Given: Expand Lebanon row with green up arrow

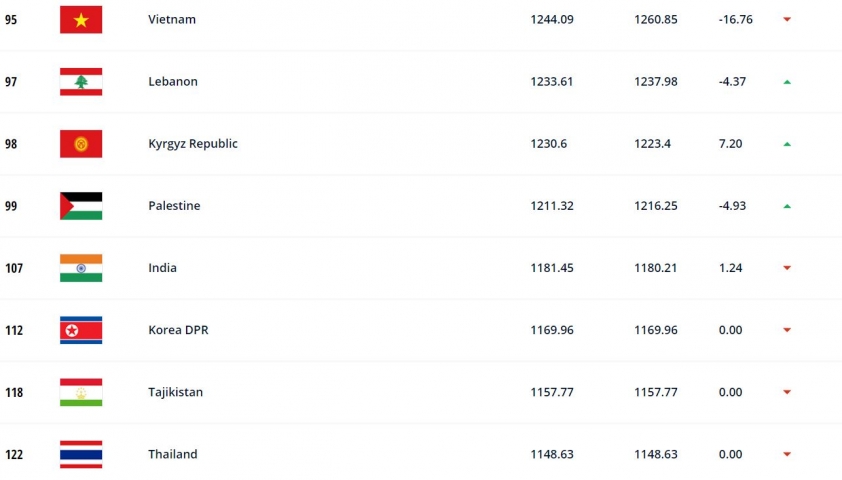Looking at the screenshot, I should [787, 82].
